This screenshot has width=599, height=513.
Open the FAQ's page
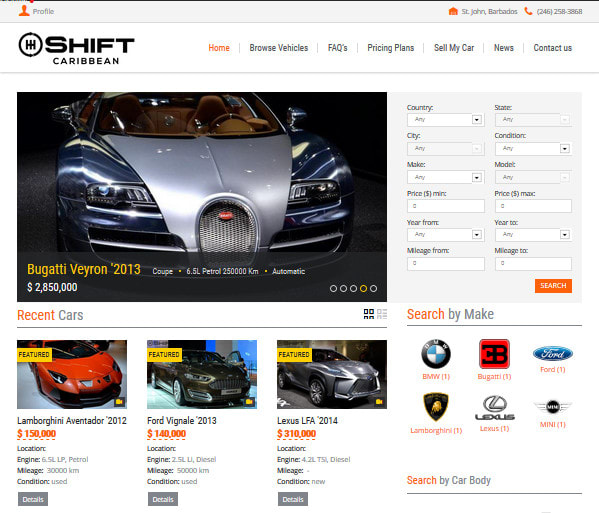click(x=338, y=48)
